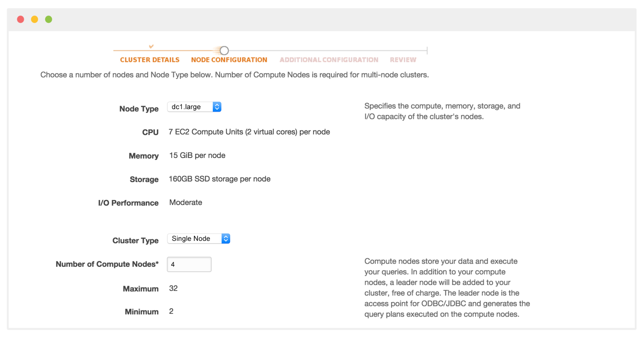Click the green window control dot

(48, 19)
